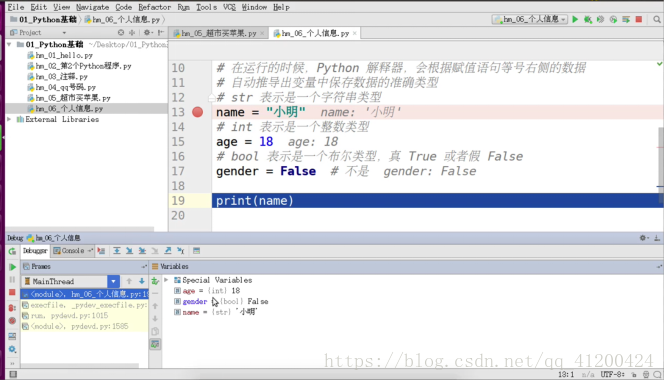Open View Breakpoints icon
Image resolution: width=665 pixels, height=381 pixels.
tap(12, 308)
